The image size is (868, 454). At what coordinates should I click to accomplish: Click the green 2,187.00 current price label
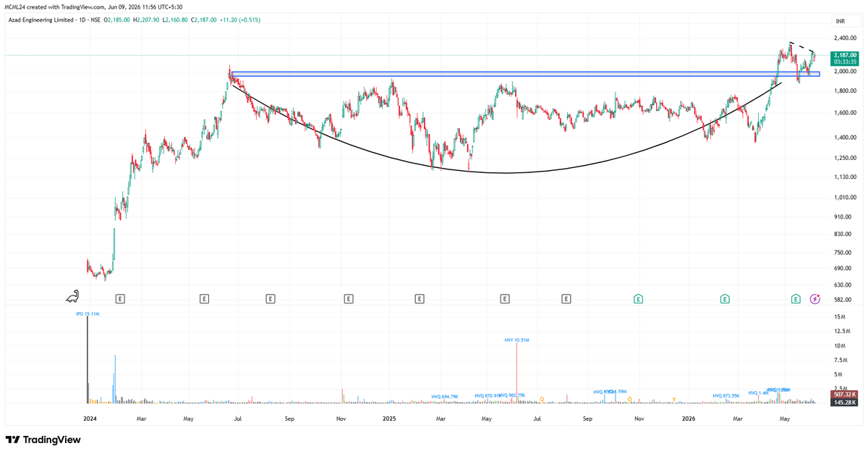[845, 55]
